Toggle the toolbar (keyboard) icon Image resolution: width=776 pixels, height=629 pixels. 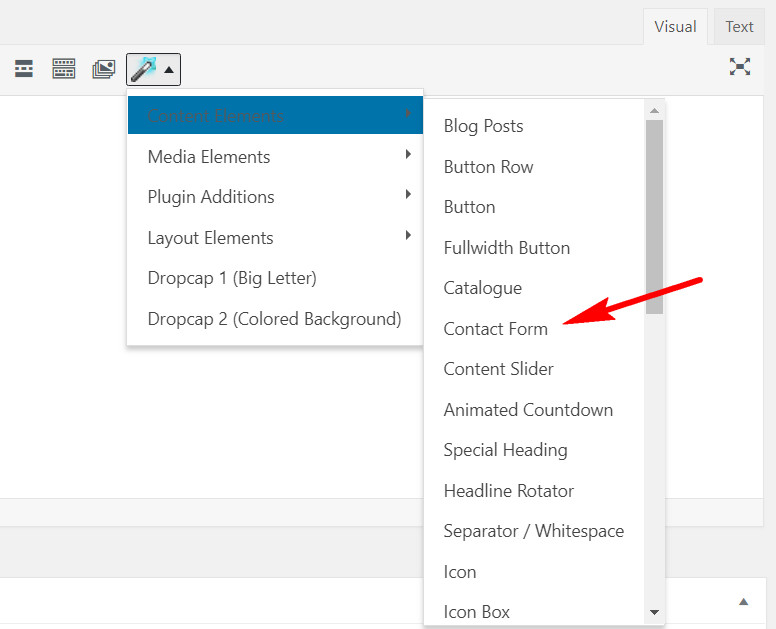64,68
